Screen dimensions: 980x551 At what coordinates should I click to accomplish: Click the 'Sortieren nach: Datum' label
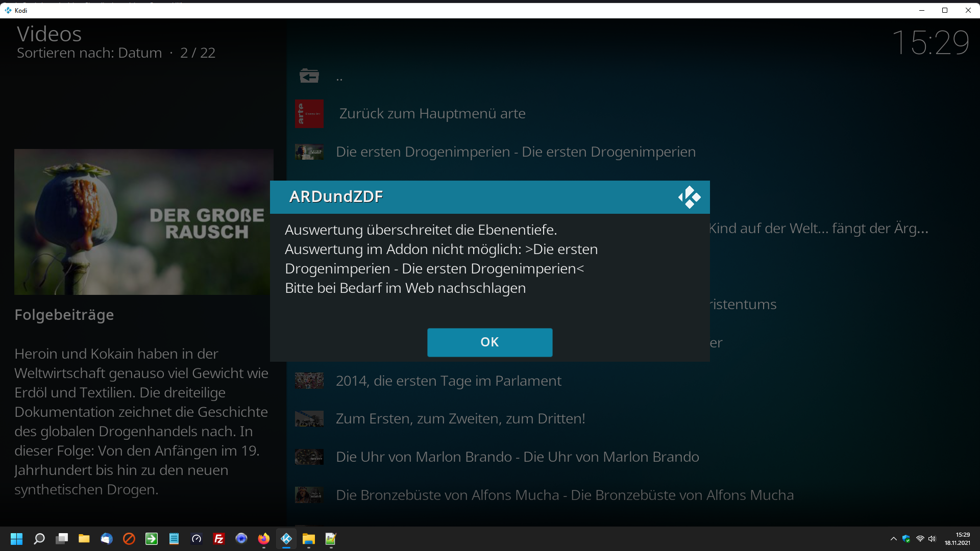tap(89, 53)
